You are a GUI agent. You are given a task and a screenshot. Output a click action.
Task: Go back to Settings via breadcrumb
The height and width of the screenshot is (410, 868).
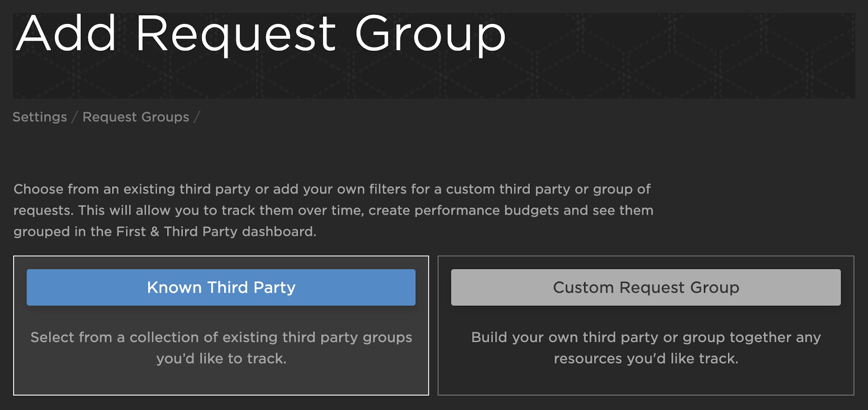pyautogui.click(x=40, y=117)
